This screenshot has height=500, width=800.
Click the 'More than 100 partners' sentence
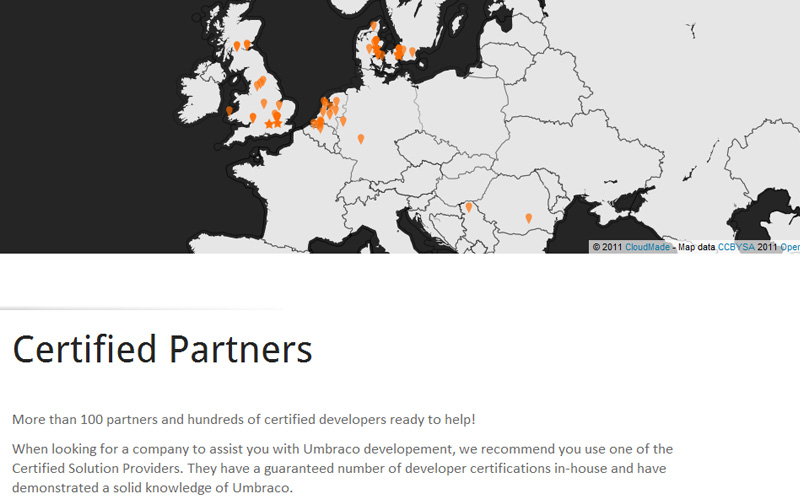point(243,419)
